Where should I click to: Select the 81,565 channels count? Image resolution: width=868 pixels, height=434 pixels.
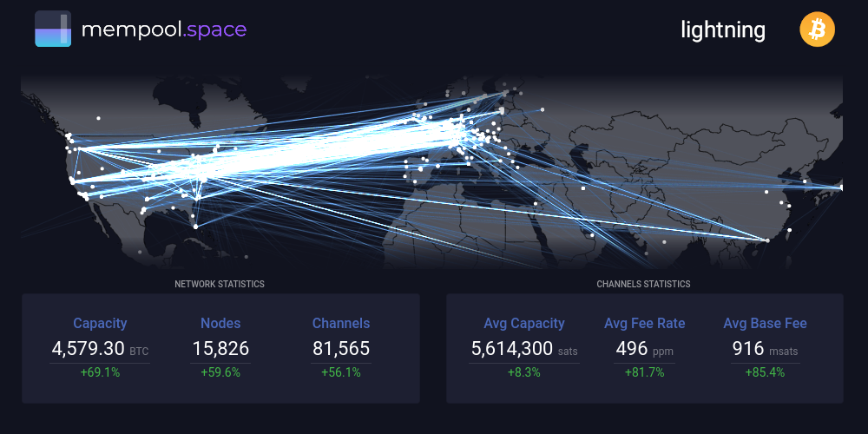click(x=341, y=349)
